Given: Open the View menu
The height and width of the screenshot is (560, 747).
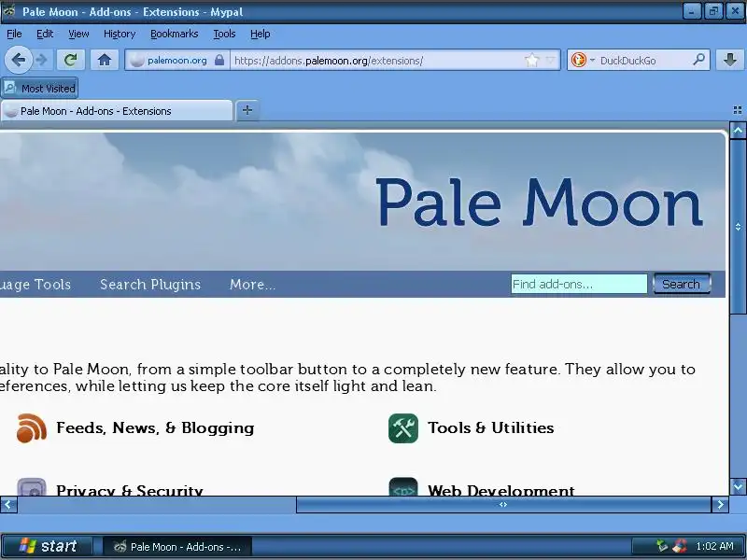Looking at the screenshot, I should coord(78,34).
